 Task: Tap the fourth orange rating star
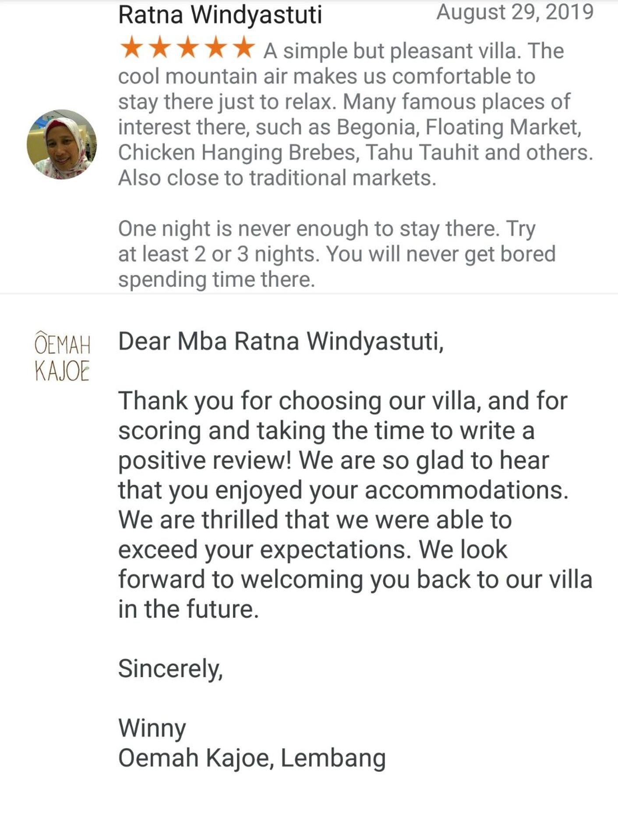pos(215,47)
